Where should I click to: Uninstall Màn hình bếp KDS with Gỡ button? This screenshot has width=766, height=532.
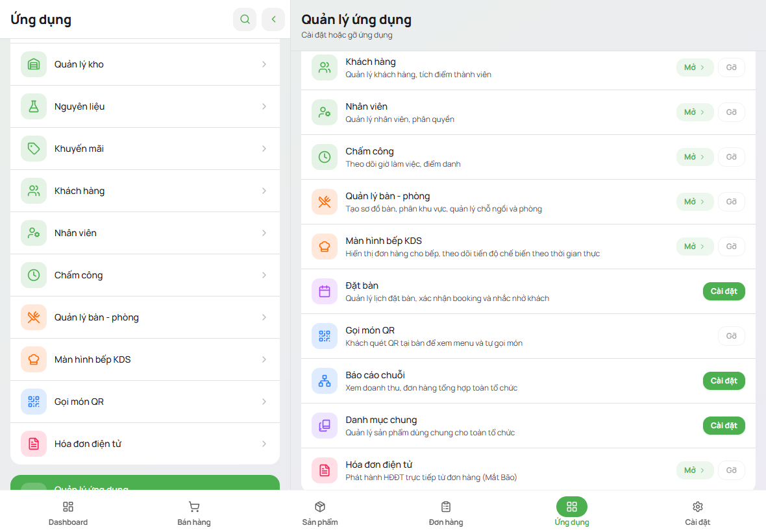[732, 247]
